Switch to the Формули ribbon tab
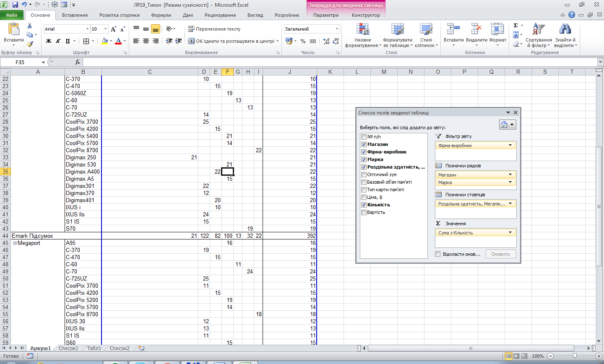Screen dimensions: 604x364 [161, 15]
